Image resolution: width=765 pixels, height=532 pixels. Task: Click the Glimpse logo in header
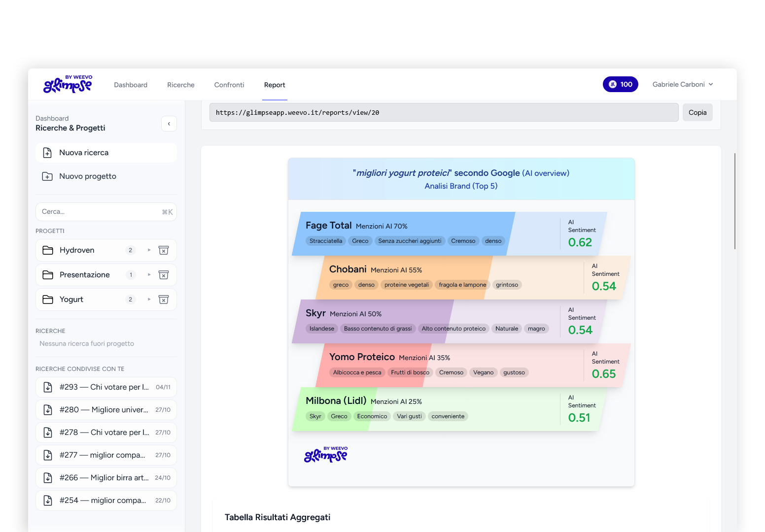point(68,84)
